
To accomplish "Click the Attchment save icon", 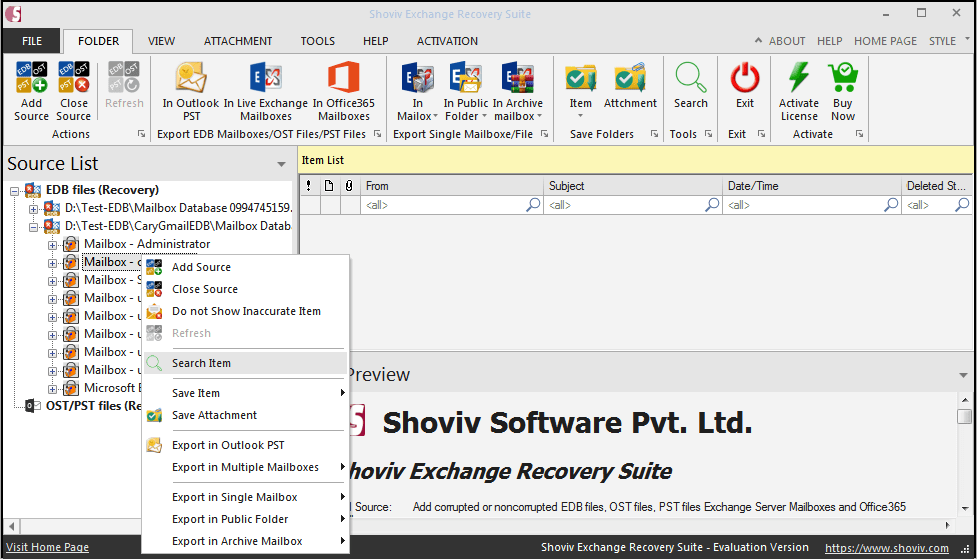I will [630, 77].
